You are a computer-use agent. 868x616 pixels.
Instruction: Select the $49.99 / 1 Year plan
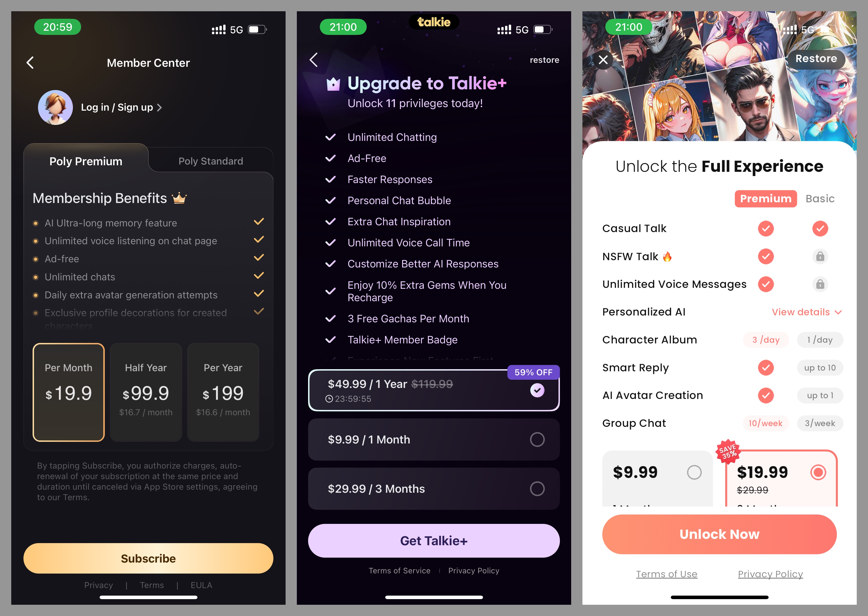pos(434,390)
